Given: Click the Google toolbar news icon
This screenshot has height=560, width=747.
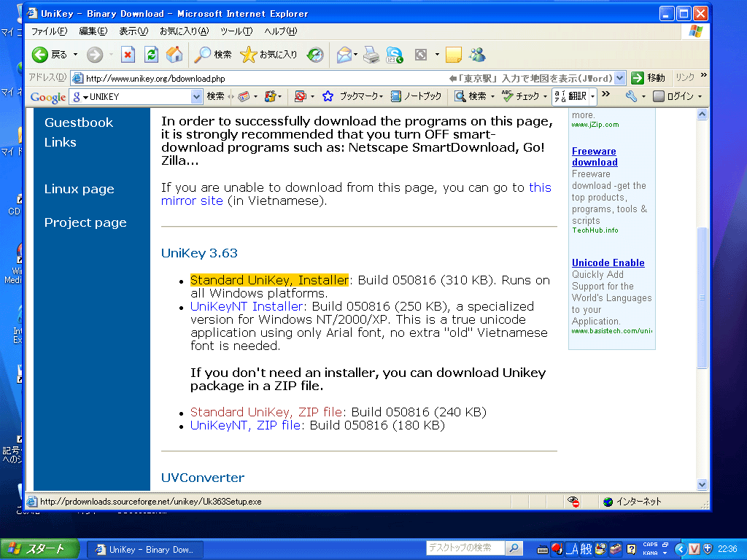Looking at the screenshot, I should [244, 97].
